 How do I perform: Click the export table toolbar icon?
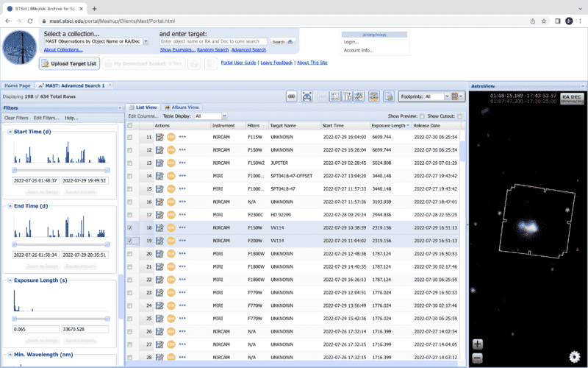(389, 96)
